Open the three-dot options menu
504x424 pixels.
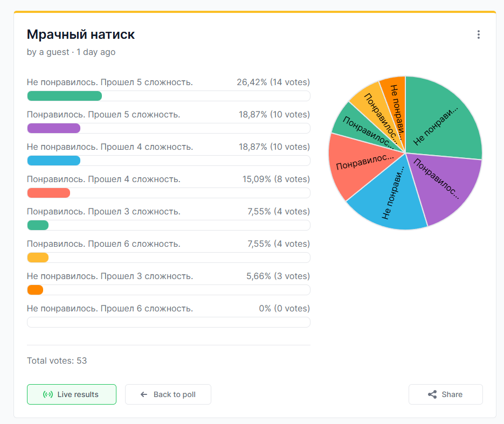[x=478, y=34]
